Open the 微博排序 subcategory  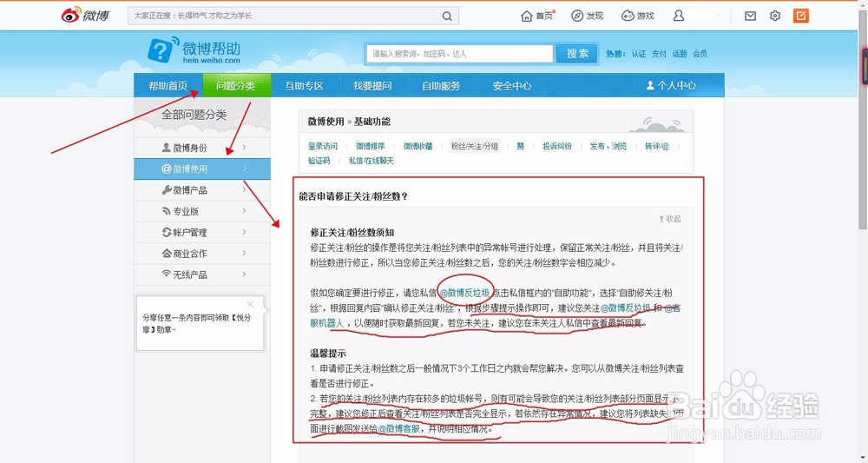371,146
